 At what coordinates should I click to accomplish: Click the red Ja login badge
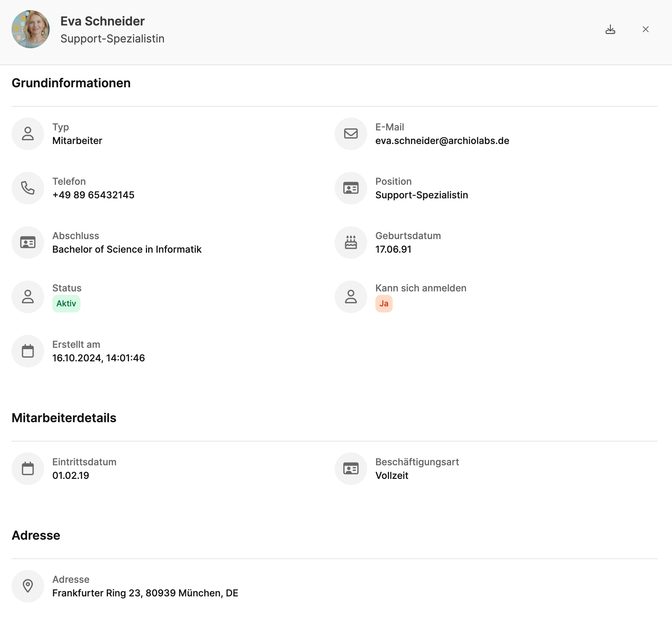384,303
